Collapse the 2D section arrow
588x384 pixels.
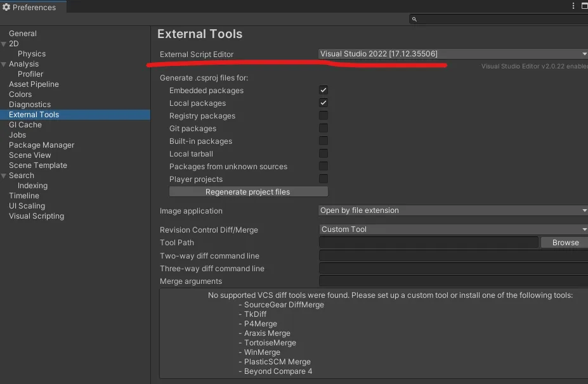point(4,44)
